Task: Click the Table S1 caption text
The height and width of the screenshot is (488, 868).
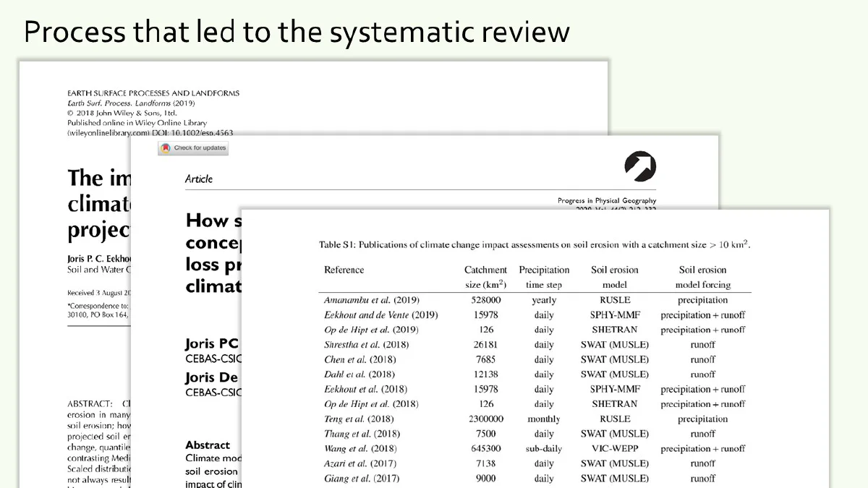Action: [x=535, y=244]
